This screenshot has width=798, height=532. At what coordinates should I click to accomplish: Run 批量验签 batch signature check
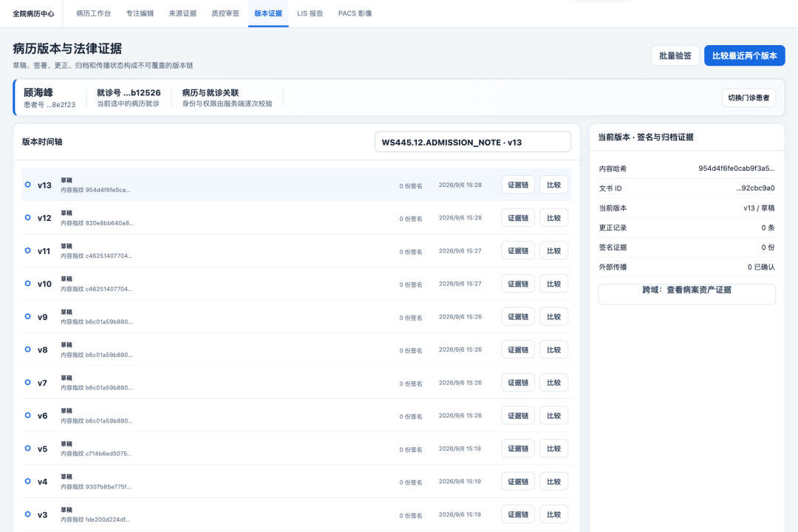675,55
